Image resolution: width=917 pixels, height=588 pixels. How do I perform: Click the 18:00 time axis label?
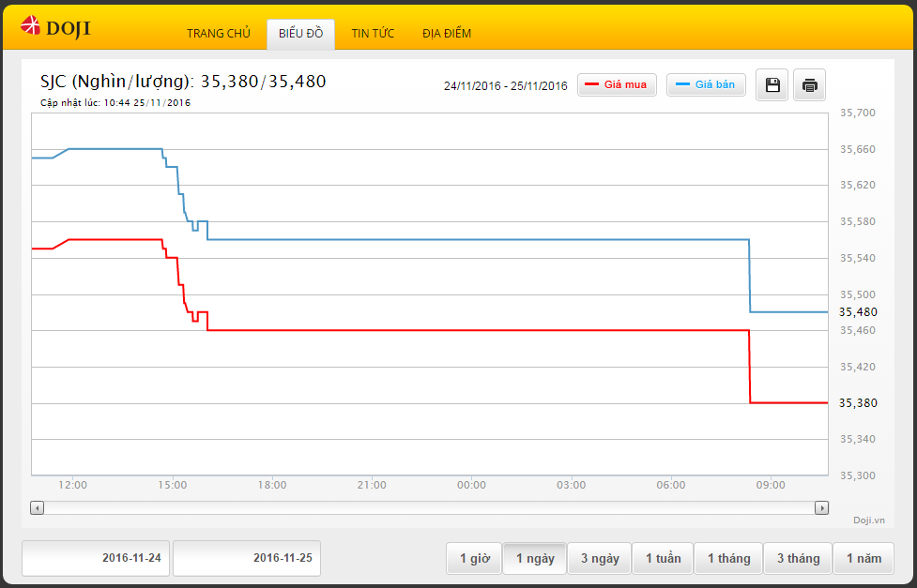tap(272, 485)
